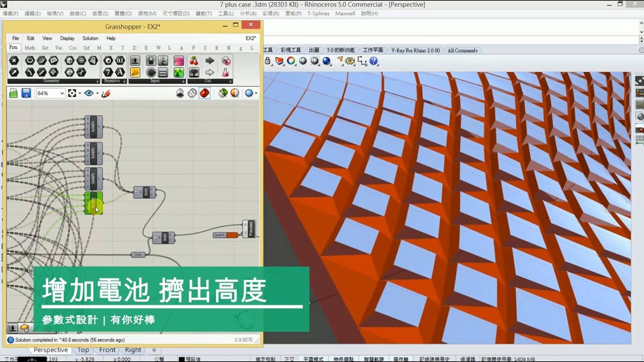Switch to the Vec component tab
Screen dimensions: 644x362
59,48
